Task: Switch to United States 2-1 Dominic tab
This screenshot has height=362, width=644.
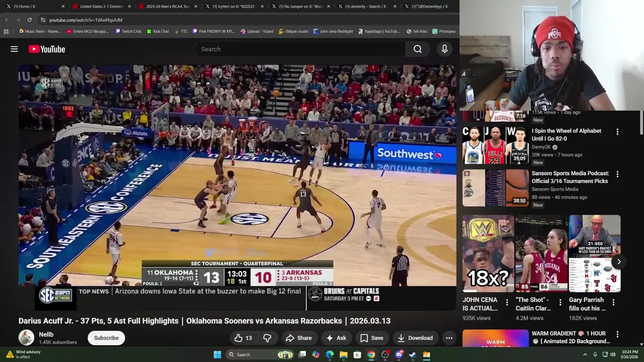Action: (x=102, y=7)
